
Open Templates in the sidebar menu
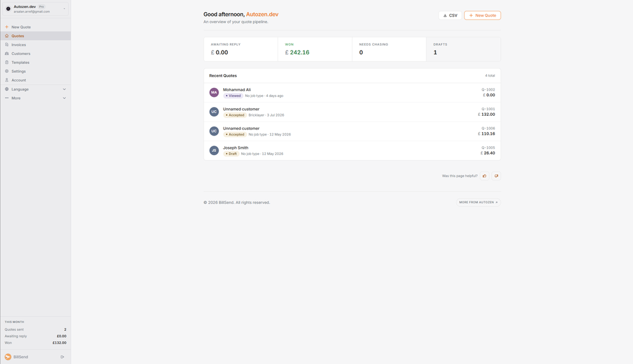point(35,63)
